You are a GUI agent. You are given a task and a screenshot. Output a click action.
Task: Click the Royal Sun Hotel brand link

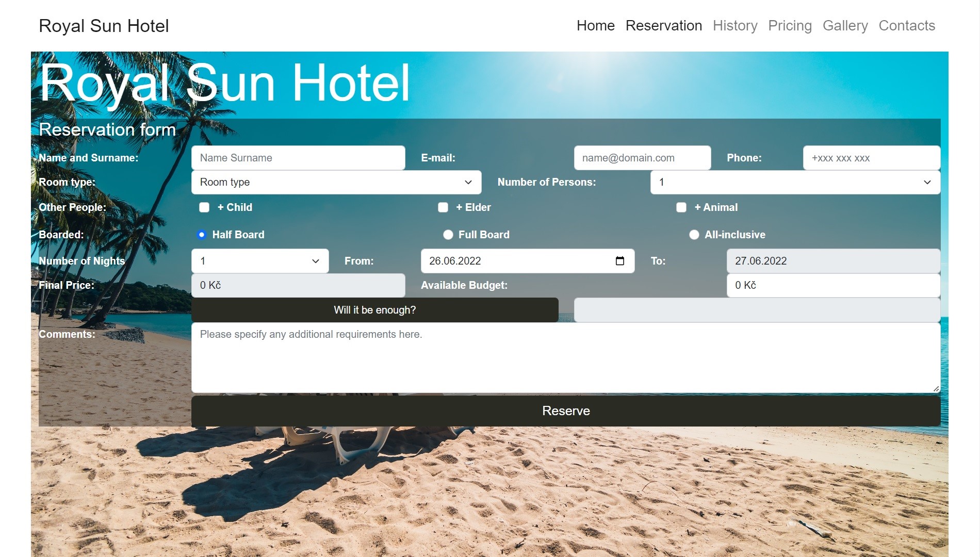tap(104, 26)
